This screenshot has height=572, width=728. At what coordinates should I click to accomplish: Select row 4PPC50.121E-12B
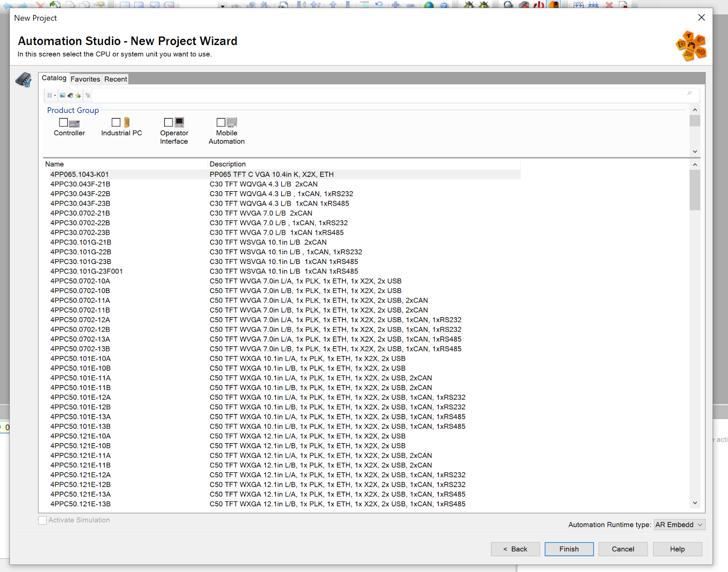[282, 485]
